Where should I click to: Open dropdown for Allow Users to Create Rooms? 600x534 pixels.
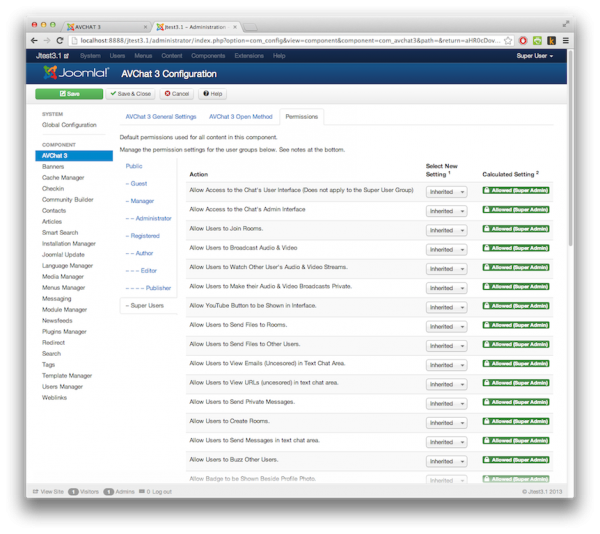447,423
